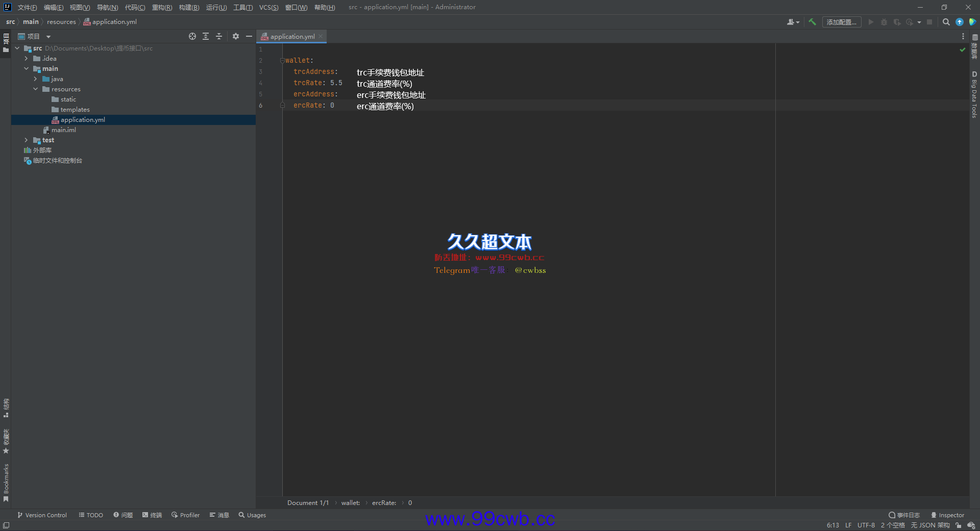Click the Profiler run clock icon
The image size is (980, 531).
910,22
